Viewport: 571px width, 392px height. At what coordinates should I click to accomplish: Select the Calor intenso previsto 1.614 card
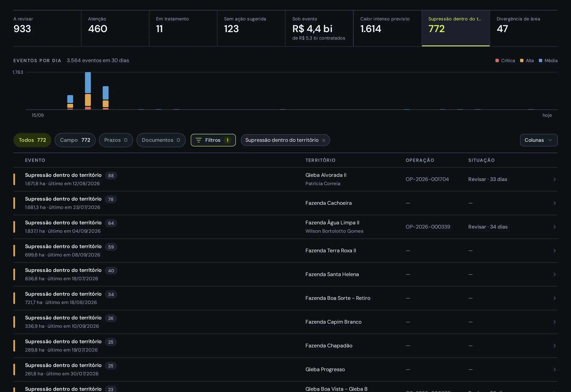click(387, 28)
